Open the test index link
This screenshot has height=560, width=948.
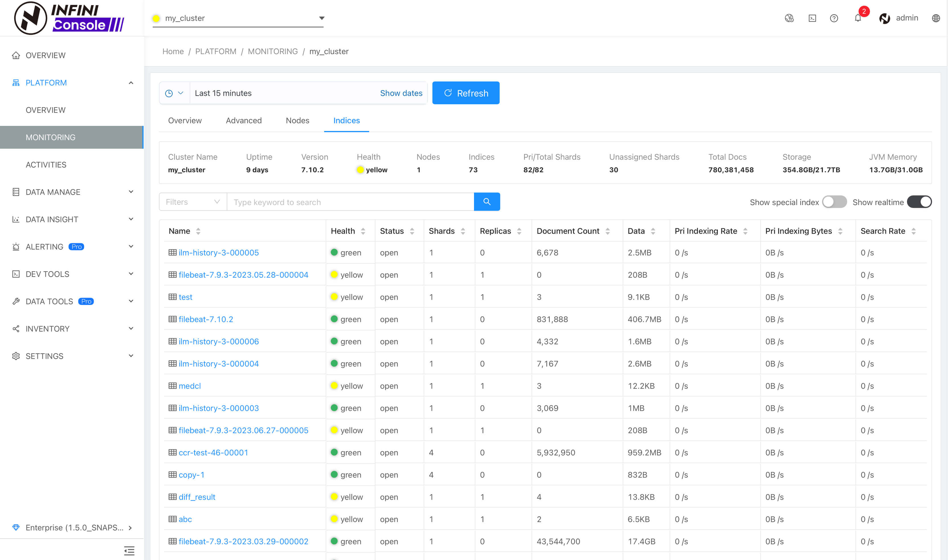185,297
